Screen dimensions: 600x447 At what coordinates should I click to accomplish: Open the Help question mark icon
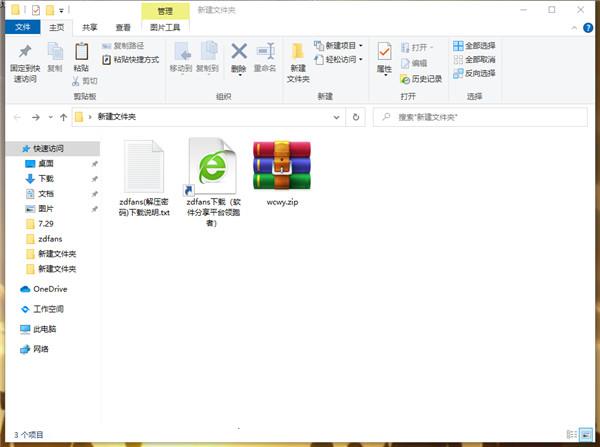(588, 28)
